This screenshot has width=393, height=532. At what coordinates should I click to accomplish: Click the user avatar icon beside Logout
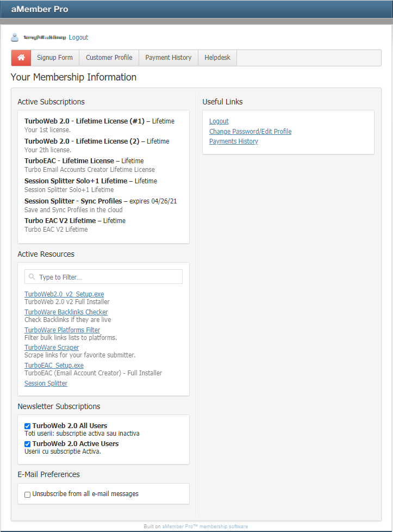[x=15, y=38]
